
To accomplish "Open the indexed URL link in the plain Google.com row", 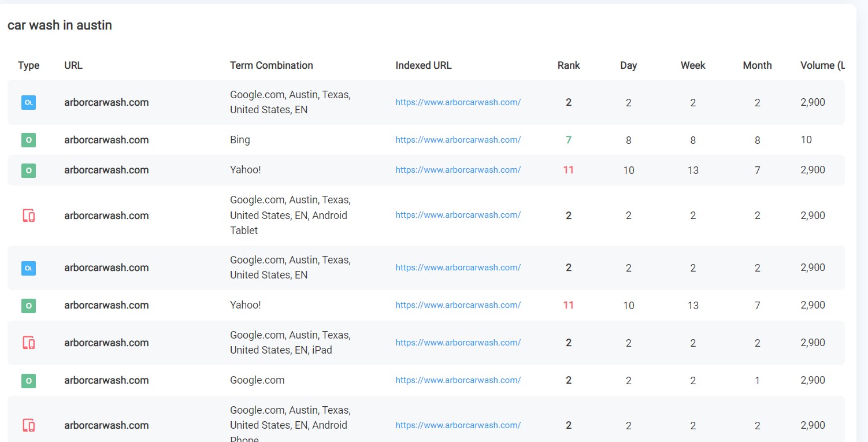I will pyautogui.click(x=458, y=380).
